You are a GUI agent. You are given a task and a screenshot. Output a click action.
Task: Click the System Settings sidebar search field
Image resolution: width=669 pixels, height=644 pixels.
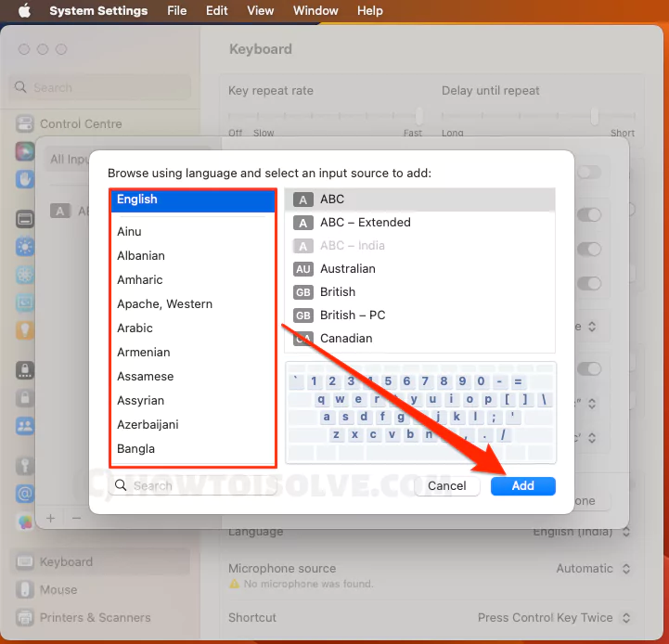[100, 87]
